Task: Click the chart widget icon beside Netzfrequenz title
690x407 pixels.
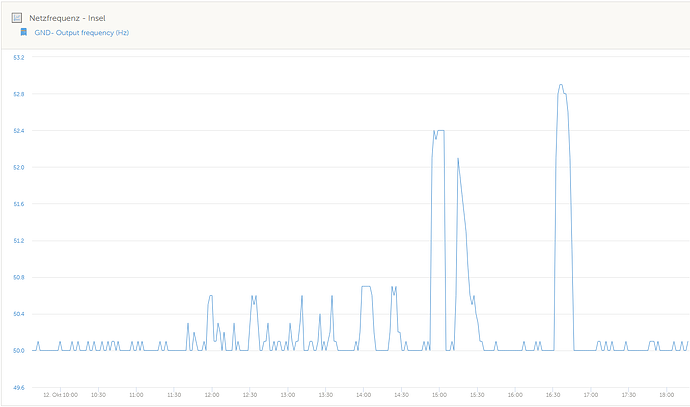Action: [17, 18]
